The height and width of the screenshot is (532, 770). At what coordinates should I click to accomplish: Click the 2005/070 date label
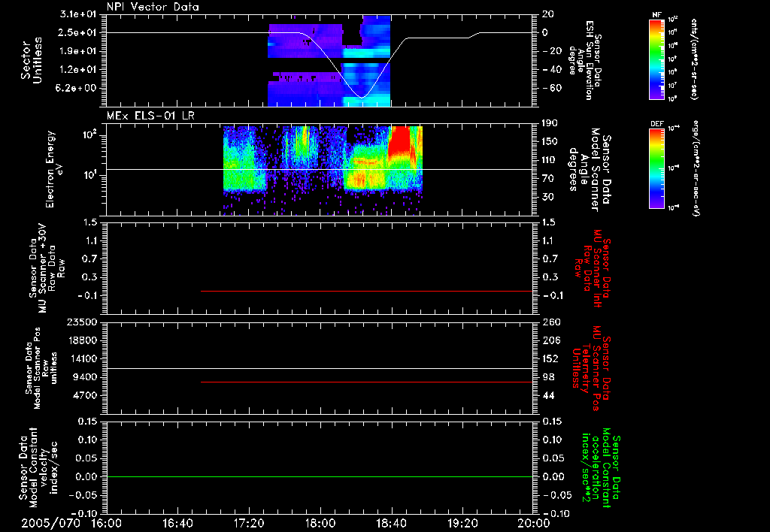pos(50,523)
